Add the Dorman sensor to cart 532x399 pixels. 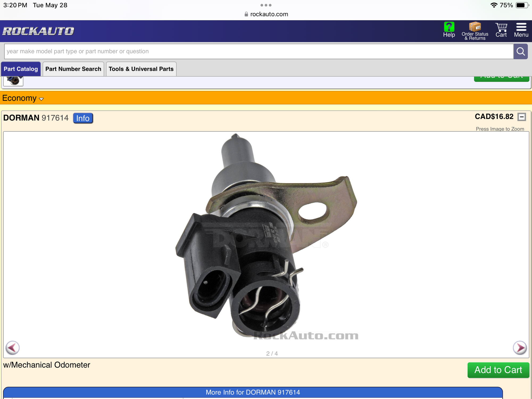tap(498, 370)
